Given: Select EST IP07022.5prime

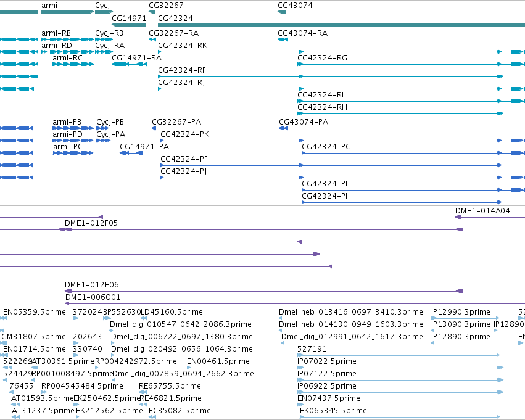Looking at the screenshot, I should click(327, 362).
